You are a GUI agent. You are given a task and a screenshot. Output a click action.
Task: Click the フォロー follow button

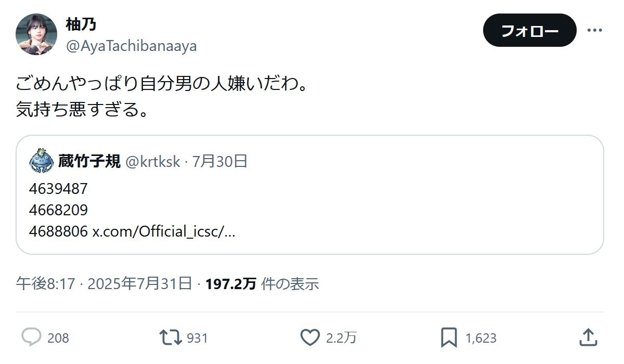click(529, 31)
